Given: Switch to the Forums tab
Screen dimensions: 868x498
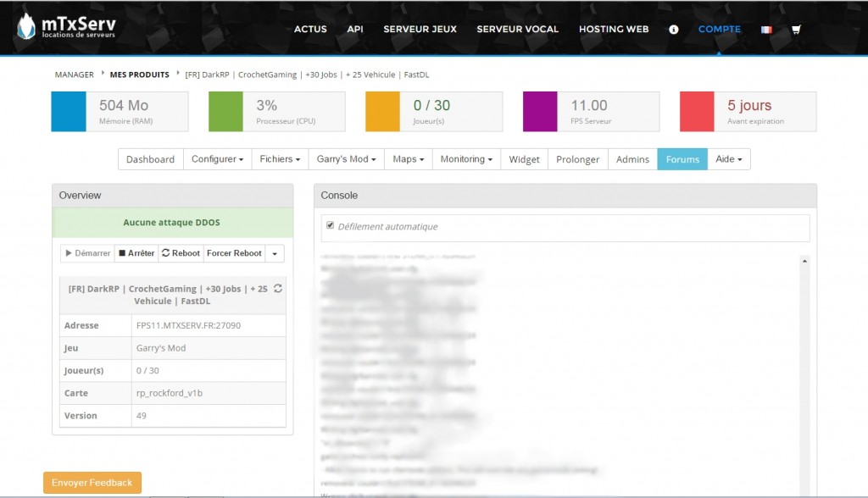Looking at the screenshot, I should tap(682, 159).
